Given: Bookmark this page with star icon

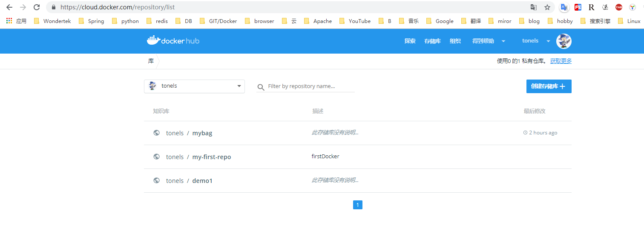Looking at the screenshot, I should (x=547, y=7).
